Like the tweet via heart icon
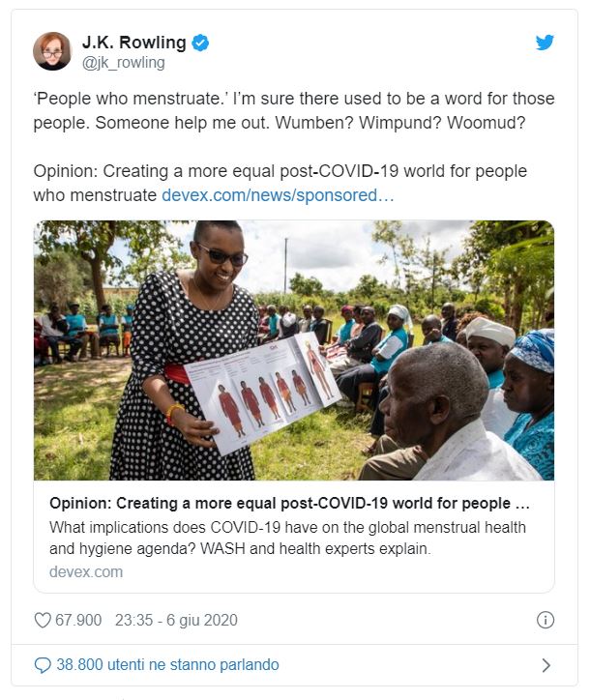590x700 pixels. pyautogui.click(x=43, y=620)
